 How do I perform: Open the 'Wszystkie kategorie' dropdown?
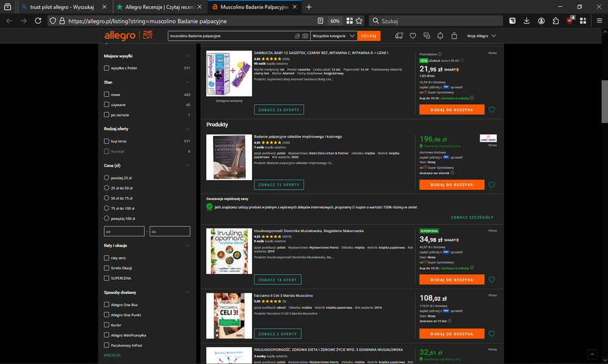(x=334, y=36)
